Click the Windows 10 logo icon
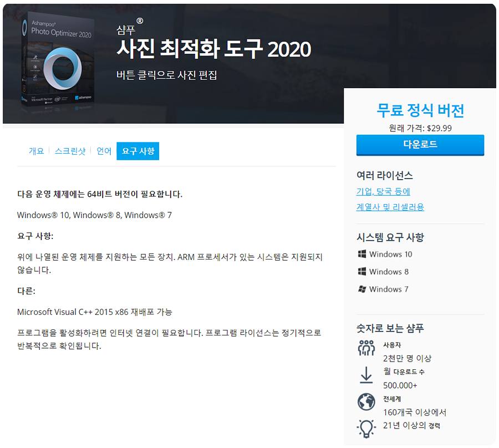Screen dimensions: 499x448 [362, 254]
